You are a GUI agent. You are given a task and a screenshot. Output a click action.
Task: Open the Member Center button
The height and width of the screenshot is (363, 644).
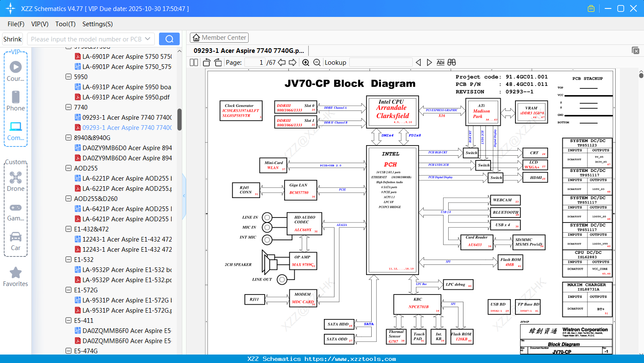[x=219, y=38]
